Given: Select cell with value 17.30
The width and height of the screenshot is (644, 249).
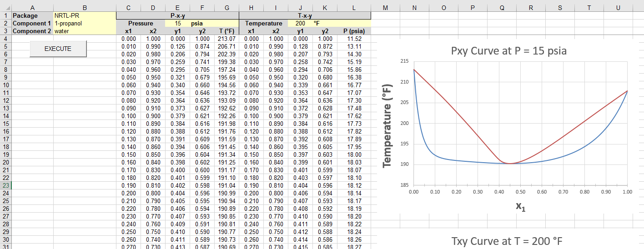Looking at the screenshot, I should pyautogui.click(x=354, y=100).
